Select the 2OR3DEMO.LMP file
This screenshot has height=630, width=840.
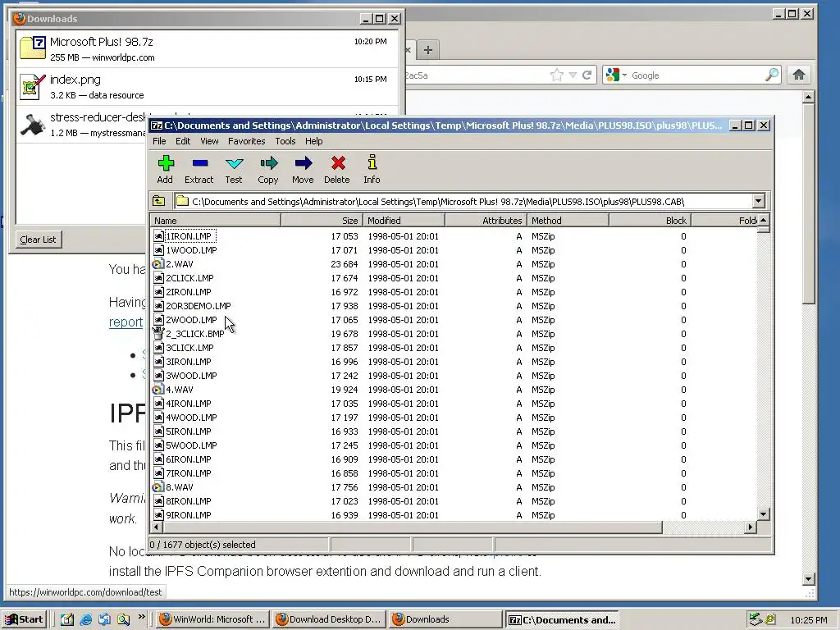(x=199, y=306)
